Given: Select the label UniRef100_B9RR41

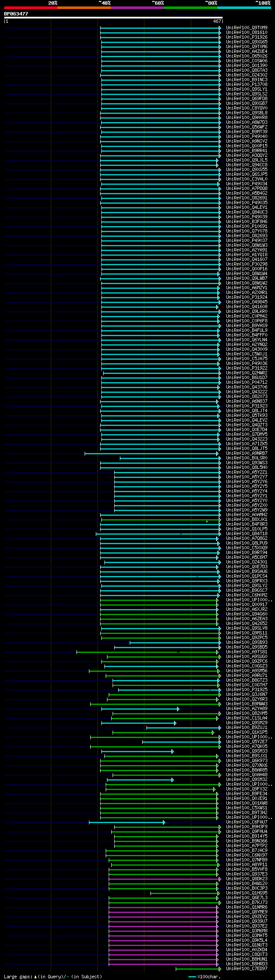Looking at the screenshot, I should tap(247, 151).
